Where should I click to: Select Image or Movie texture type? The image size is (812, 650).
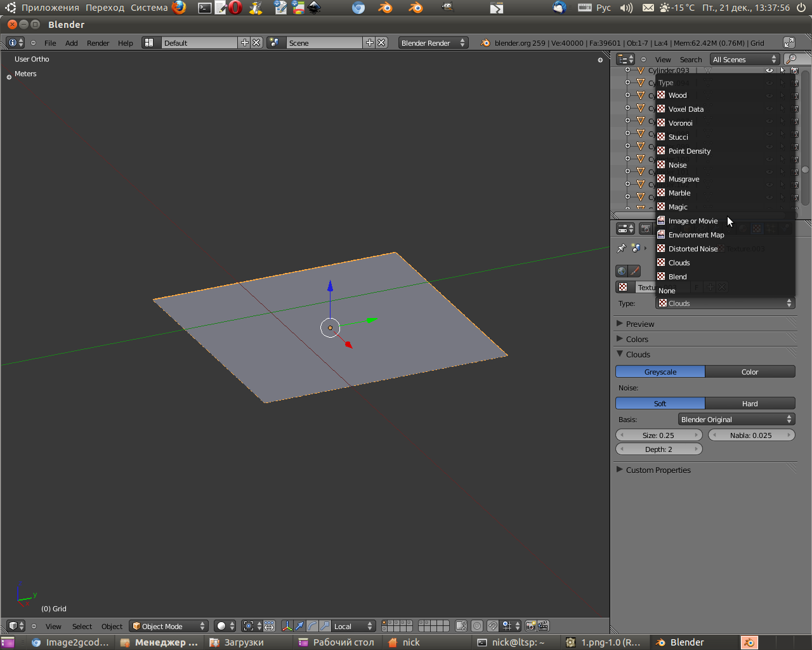coord(725,221)
